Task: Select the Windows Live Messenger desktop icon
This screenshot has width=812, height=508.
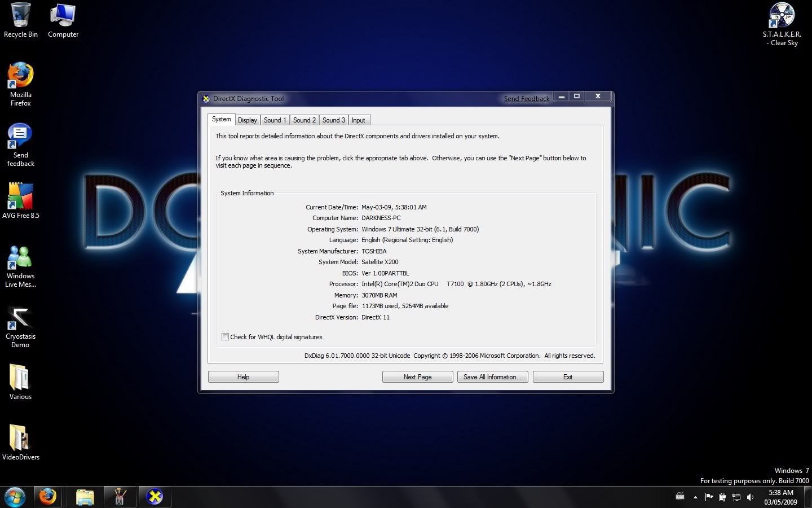Action: click(20, 266)
